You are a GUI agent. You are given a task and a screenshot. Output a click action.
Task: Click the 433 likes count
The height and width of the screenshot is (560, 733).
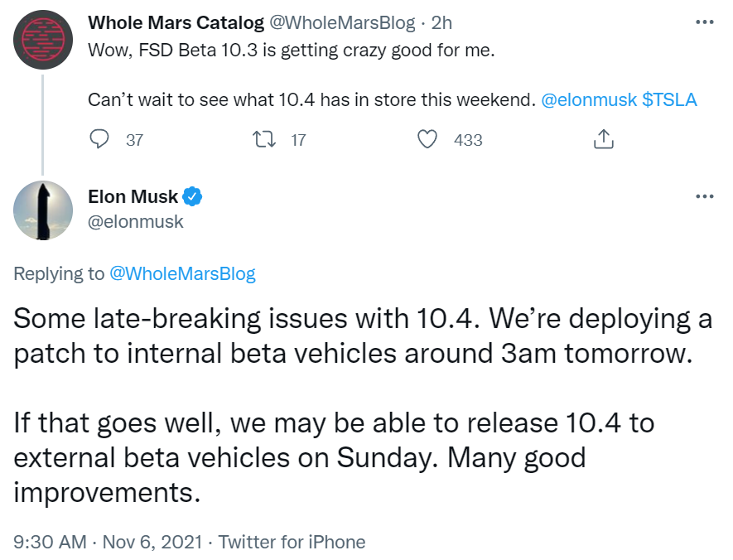tap(468, 140)
